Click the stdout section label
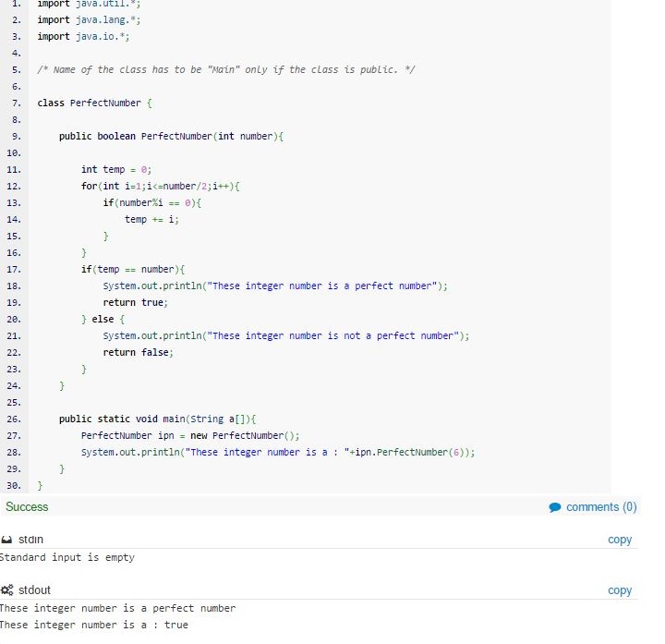The width and height of the screenshot is (665, 644). click(34, 590)
